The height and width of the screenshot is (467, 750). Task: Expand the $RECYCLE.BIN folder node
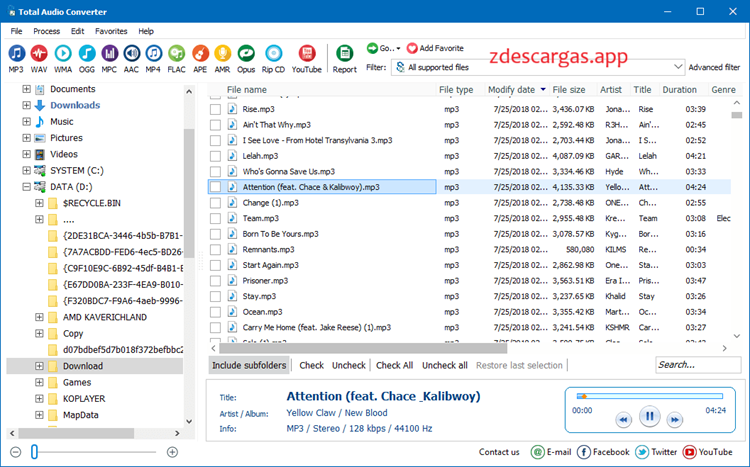[x=39, y=203]
